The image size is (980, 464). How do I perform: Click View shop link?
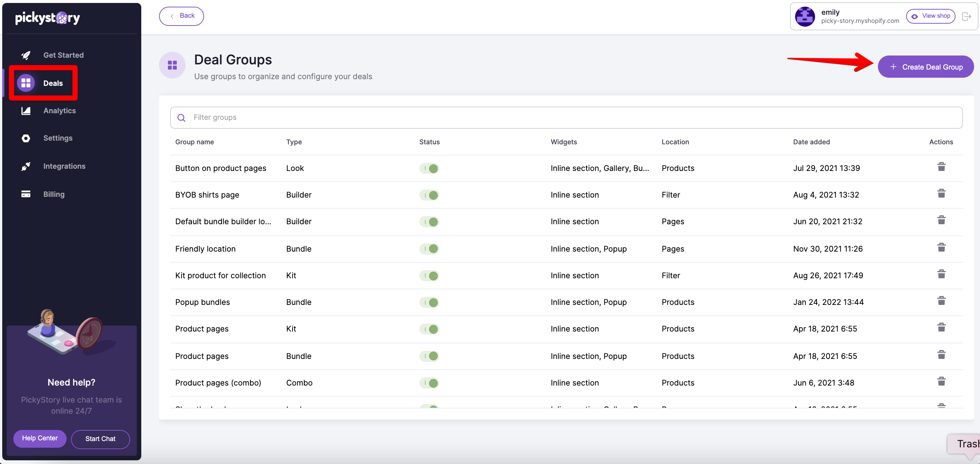930,16
